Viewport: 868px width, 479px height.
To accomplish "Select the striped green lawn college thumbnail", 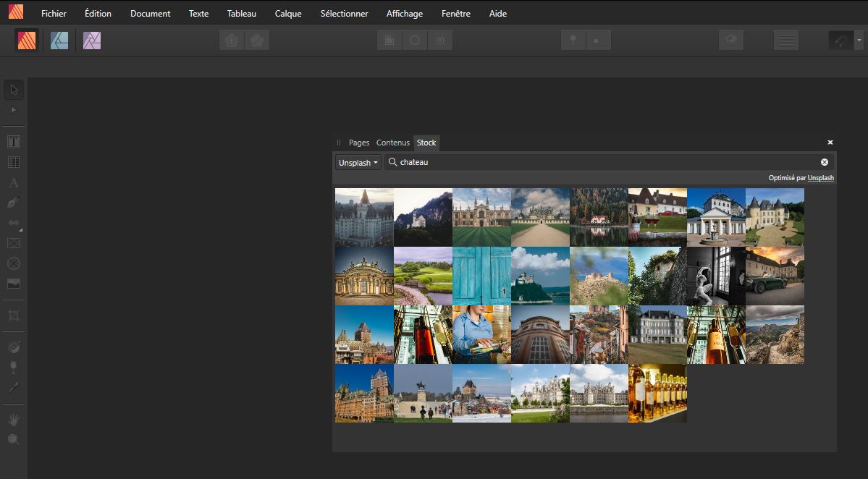I will 481,217.
